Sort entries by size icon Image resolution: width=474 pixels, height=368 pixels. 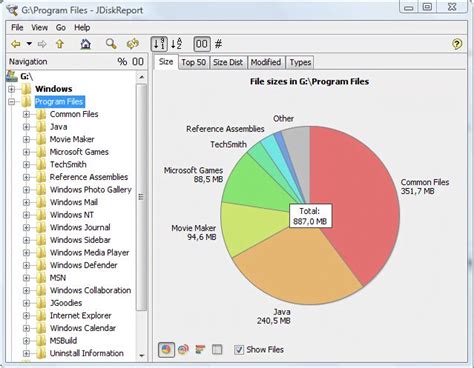click(159, 44)
